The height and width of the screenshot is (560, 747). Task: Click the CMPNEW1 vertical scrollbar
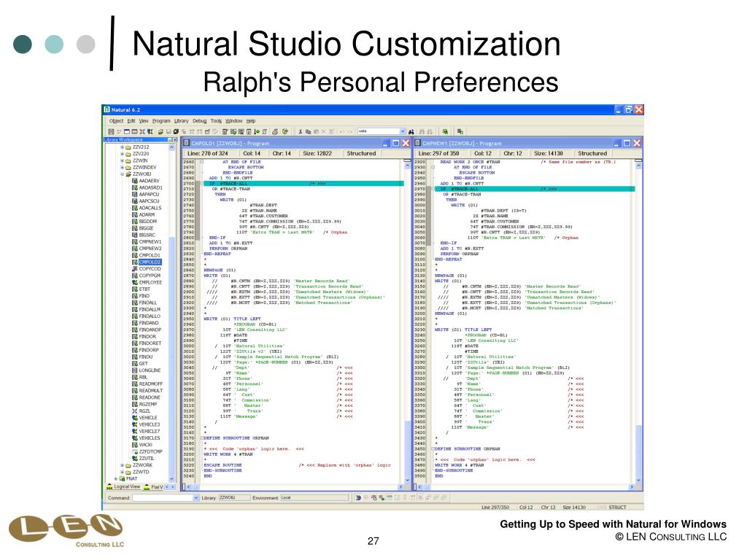coord(638,322)
